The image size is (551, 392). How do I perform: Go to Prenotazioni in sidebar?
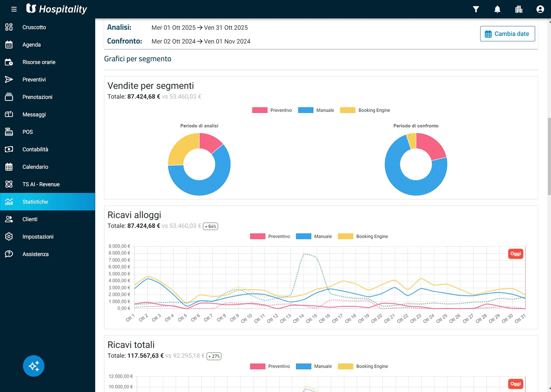[x=37, y=97]
